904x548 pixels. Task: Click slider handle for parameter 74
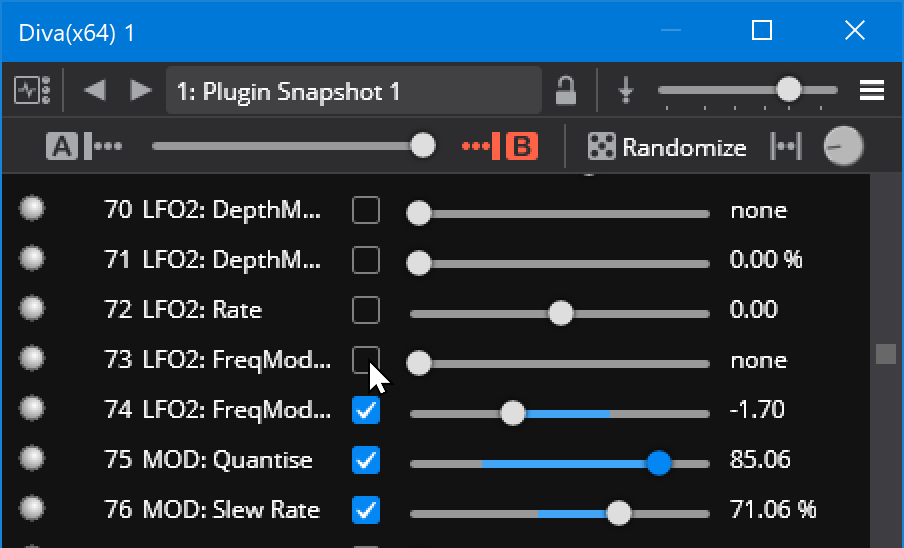[512, 413]
